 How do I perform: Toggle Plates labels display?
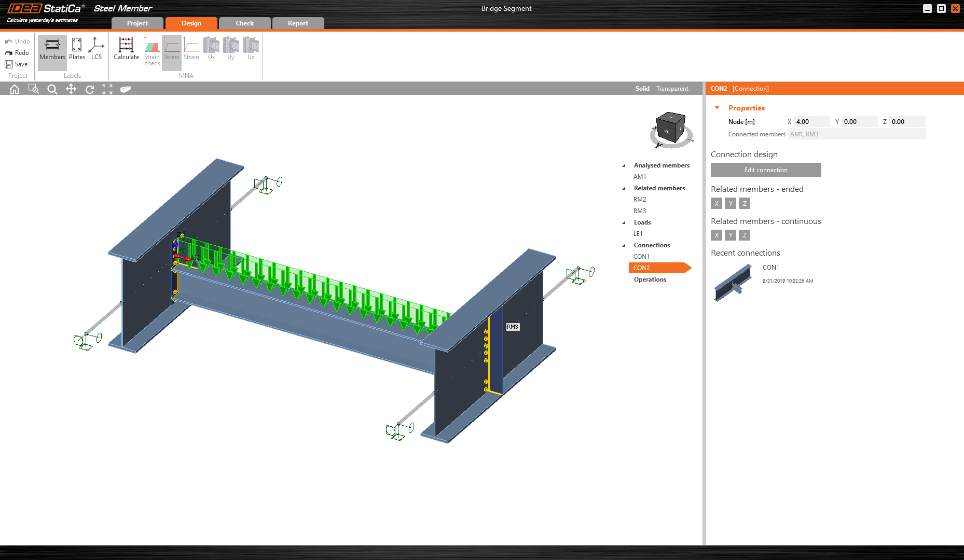point(77,49)
